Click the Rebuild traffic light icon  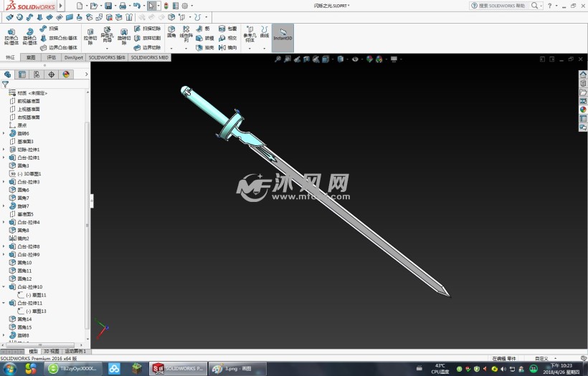click(x=166, y=6)
